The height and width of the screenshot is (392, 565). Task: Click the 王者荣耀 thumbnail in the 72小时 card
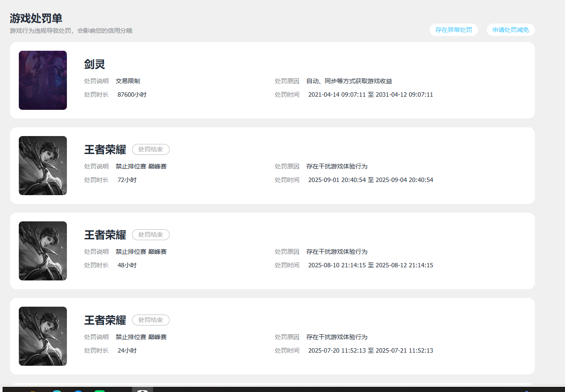[43, 165]
